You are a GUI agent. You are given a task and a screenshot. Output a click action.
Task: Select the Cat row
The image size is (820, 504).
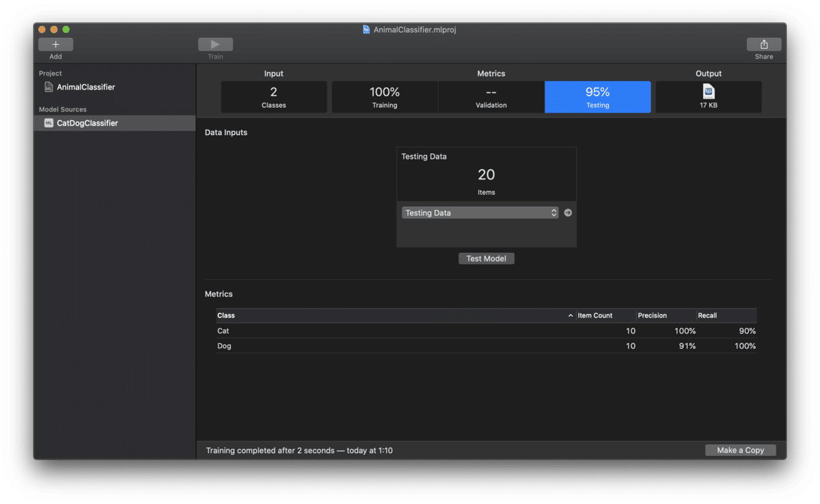tap(487, 331)
